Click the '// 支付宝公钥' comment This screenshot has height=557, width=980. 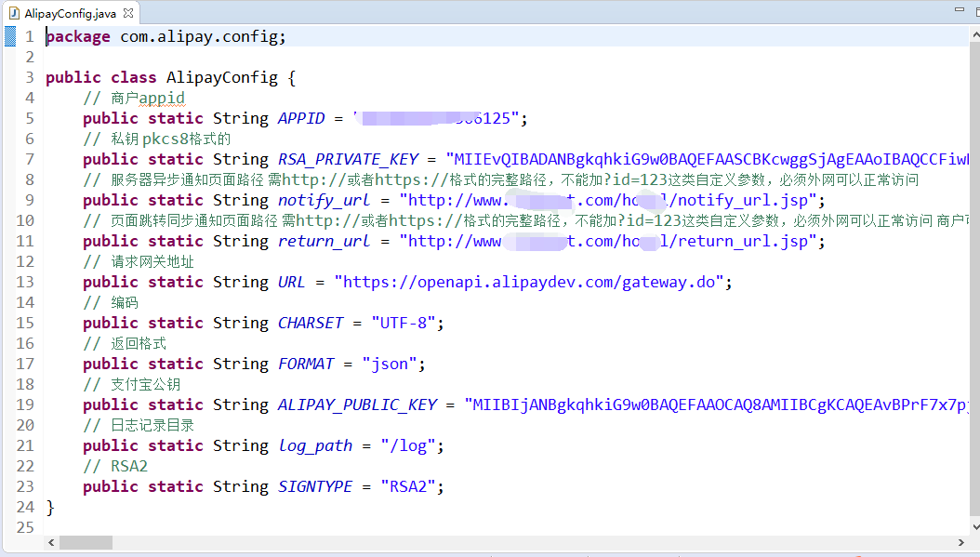(131, 384)
